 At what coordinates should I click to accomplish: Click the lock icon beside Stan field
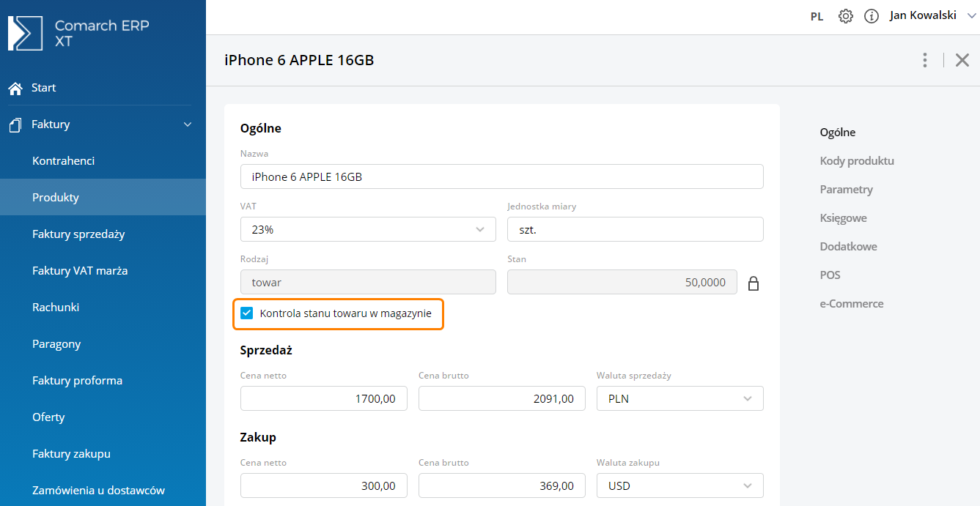[x=753, y=283]
